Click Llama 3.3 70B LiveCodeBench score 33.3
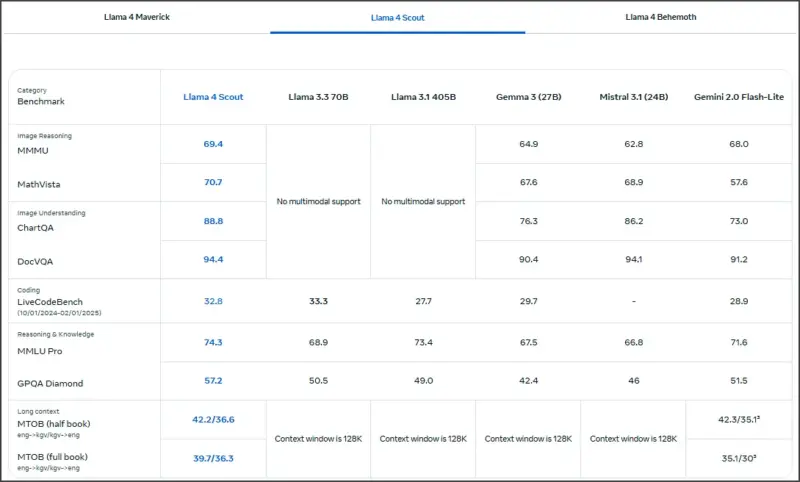 point(318,301)
